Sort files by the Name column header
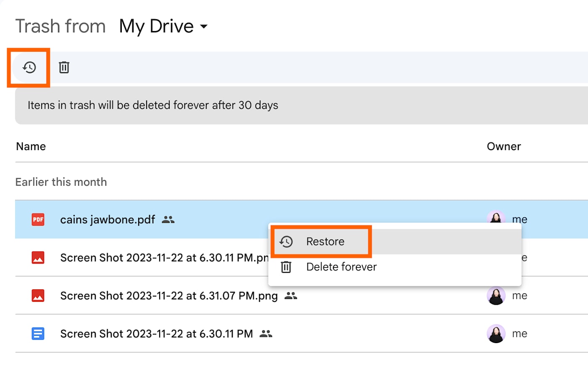The height and width of the screenshot is (378, 588). click(x=31, y=146)
